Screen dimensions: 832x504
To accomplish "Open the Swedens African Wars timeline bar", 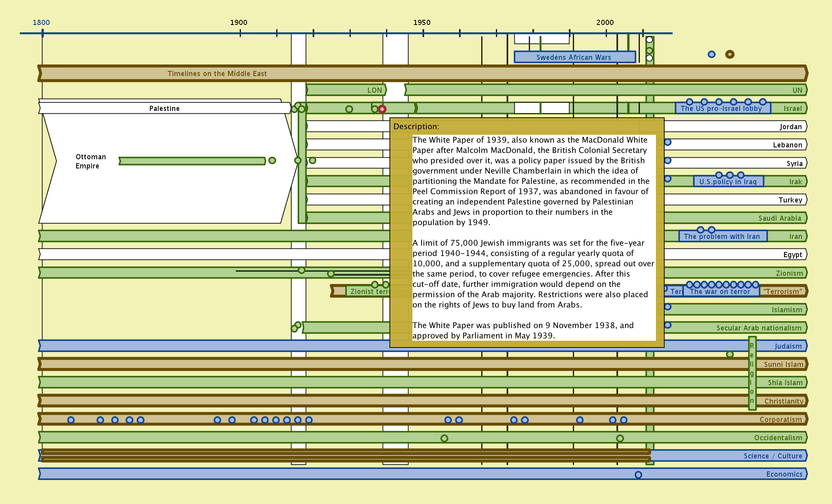I will 574,57.
